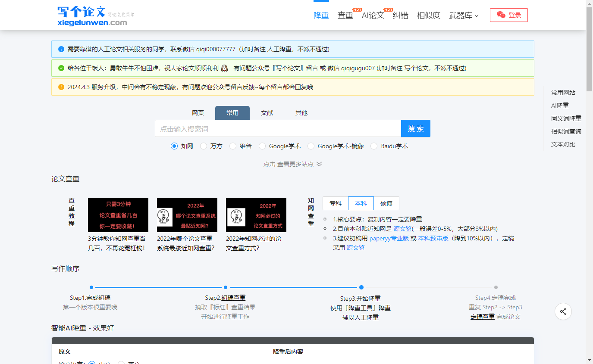Open the 降重 navigation item
The height and width of the screenshot is (364, 593).
(x=321, y=16)
